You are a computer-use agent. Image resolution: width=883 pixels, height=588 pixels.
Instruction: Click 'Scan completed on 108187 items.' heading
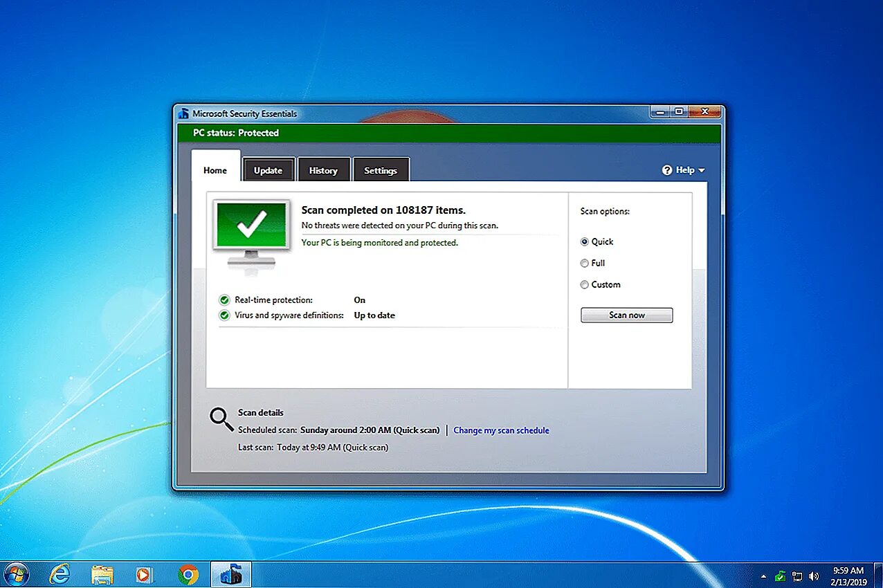click(x=383, y=210)
